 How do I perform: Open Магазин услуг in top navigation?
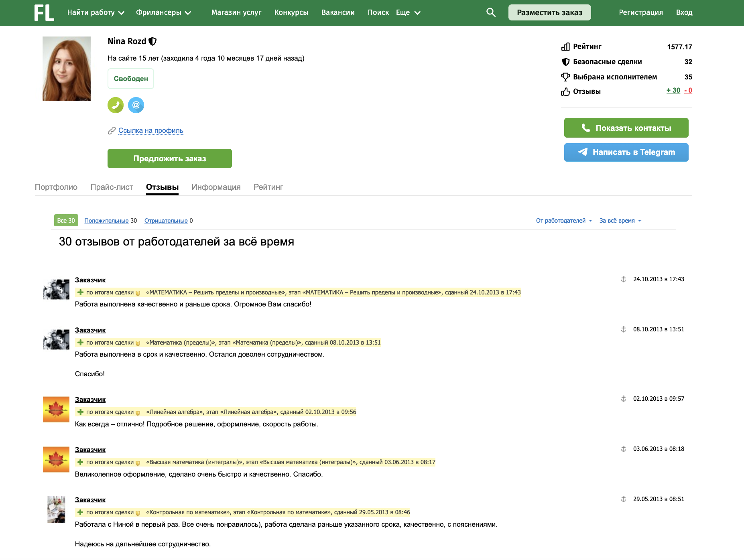236,12
